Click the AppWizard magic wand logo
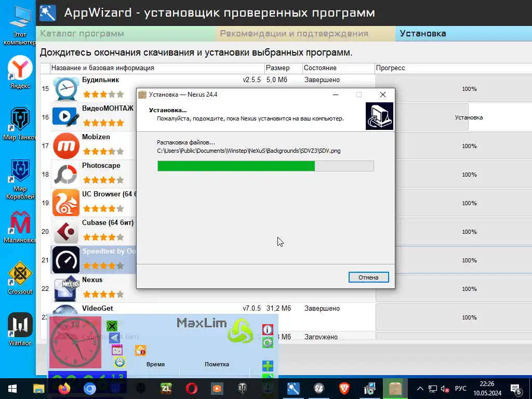Image resolution: width=532 pixels, height=399 pixels. pyautogui.click(x=47, y=13)
